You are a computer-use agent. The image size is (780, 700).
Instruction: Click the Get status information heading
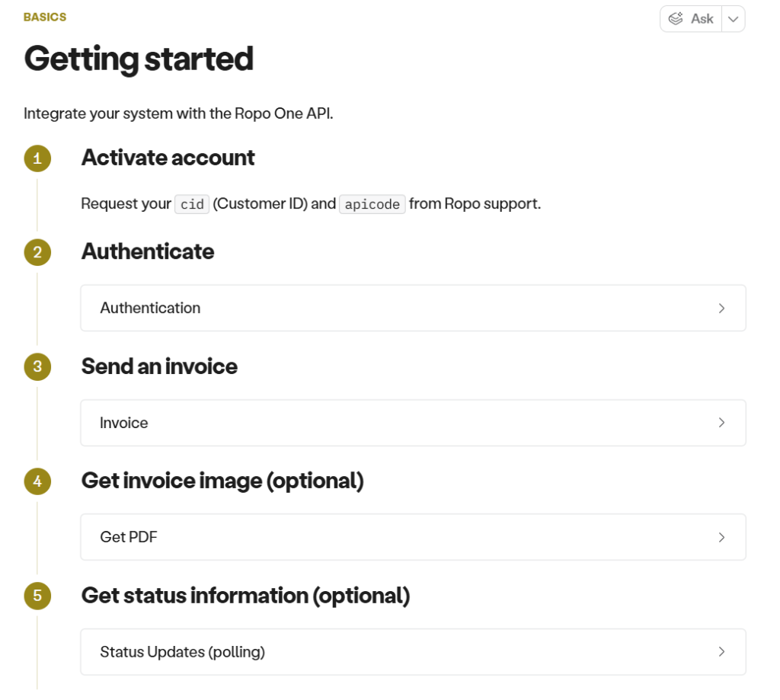coord(245,596)
